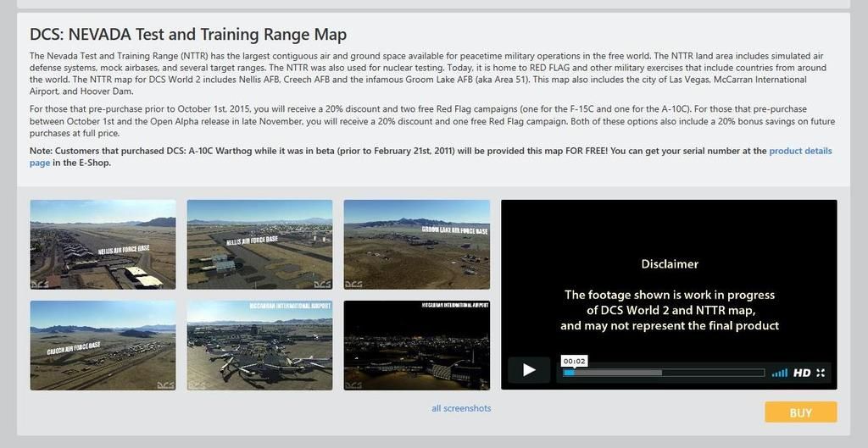Click the bold A-10C Warthog note text

339,151
